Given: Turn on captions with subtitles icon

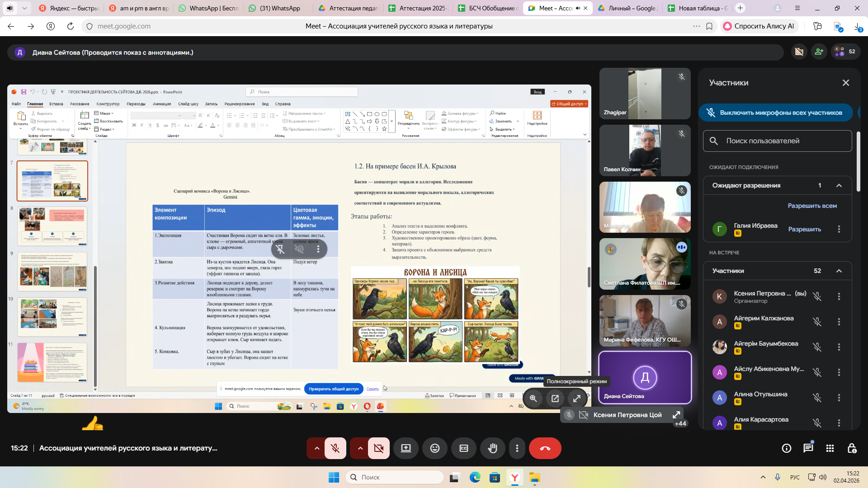Looking at the screenshot, I should point(463,448).
